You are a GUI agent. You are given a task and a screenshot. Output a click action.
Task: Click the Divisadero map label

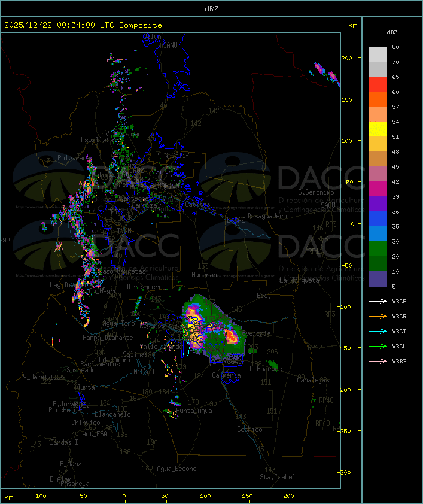[144, 286]
